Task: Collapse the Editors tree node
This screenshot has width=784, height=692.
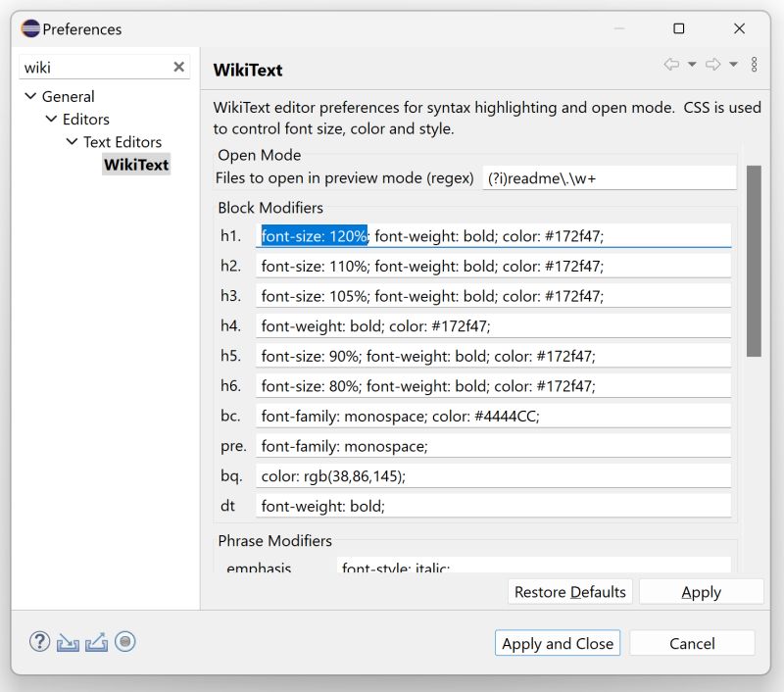Action: [x=51, y=119]
